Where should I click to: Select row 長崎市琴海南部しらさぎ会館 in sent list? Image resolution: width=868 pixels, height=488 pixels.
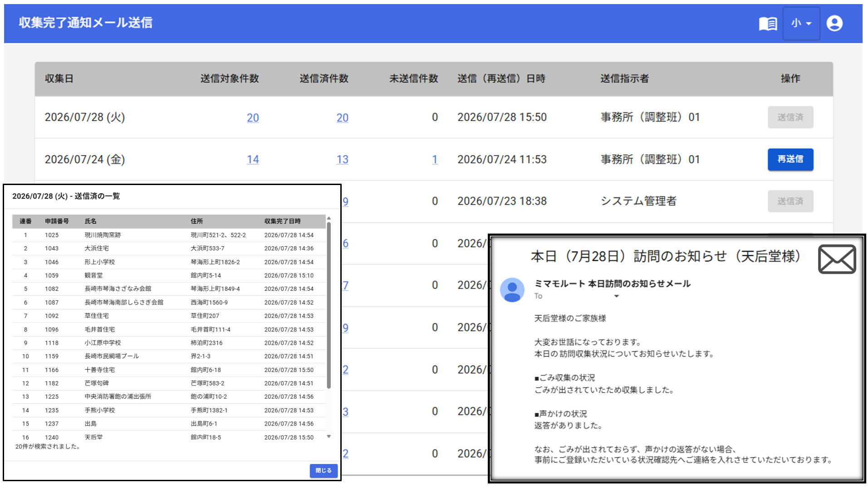169,303
